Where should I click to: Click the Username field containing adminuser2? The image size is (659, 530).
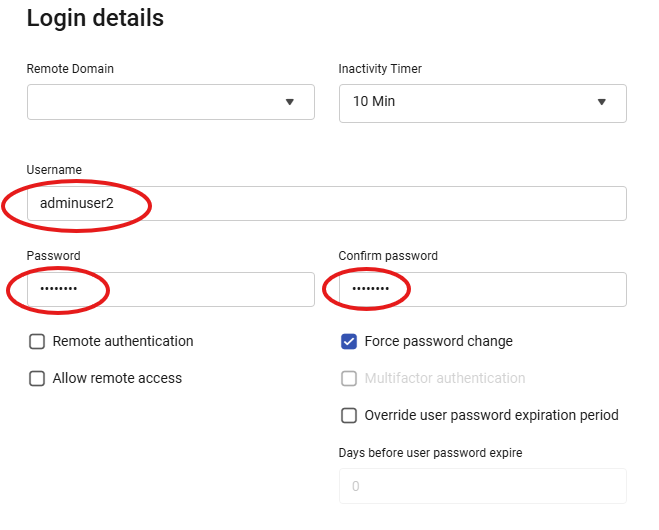click(x=326, y=203)
